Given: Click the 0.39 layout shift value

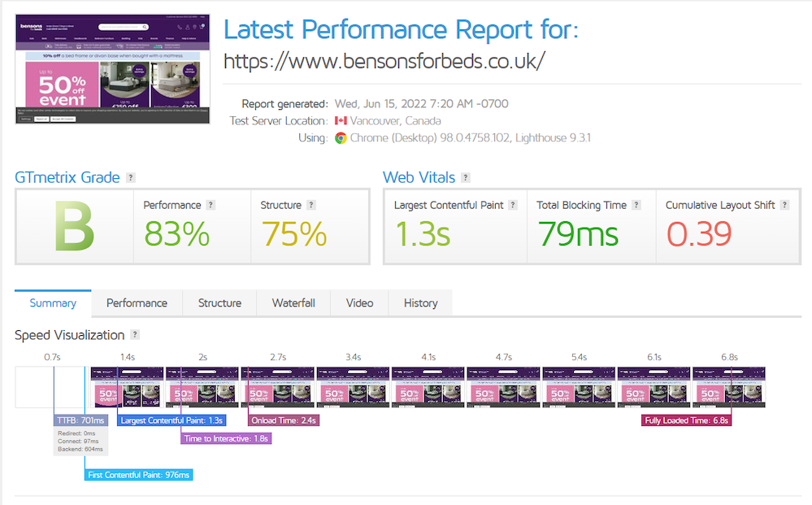Looking at the screenshot, I should click(x=699, y=234).
